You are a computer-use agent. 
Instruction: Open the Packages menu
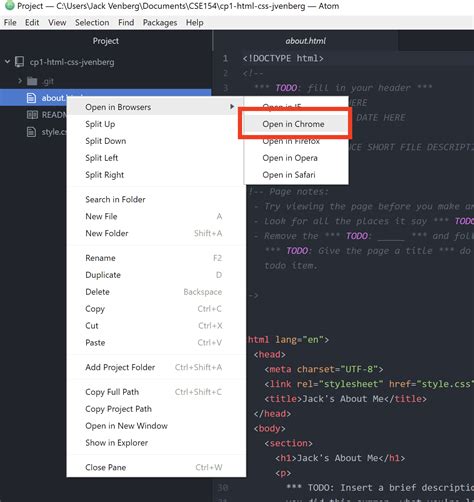pos(160,22)
